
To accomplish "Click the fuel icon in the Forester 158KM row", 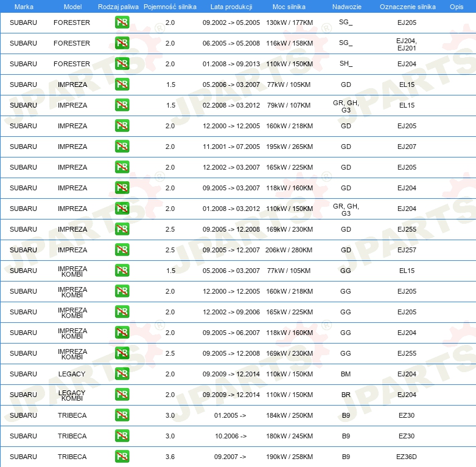I will (122, 43).
